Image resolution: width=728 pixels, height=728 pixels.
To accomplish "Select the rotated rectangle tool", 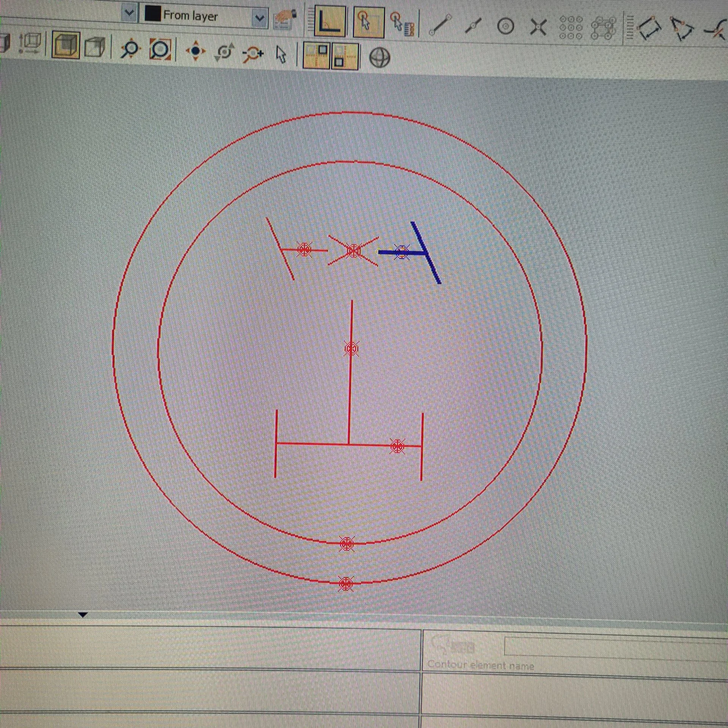I will (x=650, y=28).
